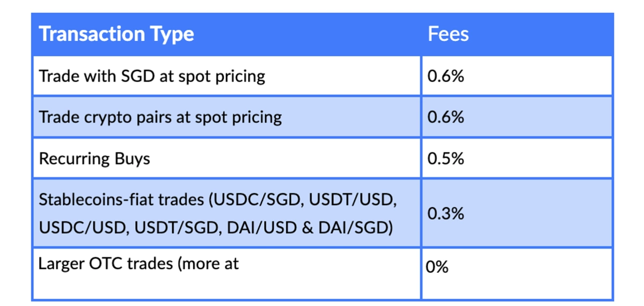Image resolution: width=644 pixels, height=306 pixels.
Task: Select the Larger OTC trades cell
Action: [x=226, y=273]
